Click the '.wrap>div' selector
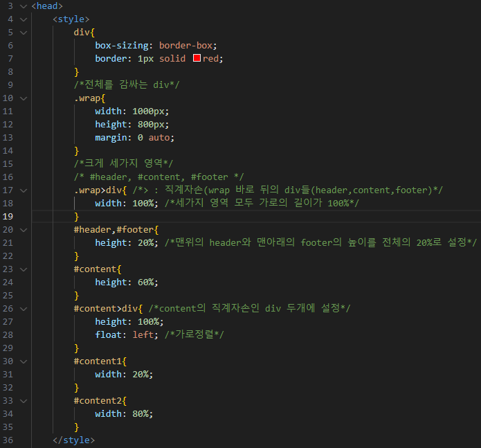The height and width of the screenshot is (448, 481). coord(98,190)
